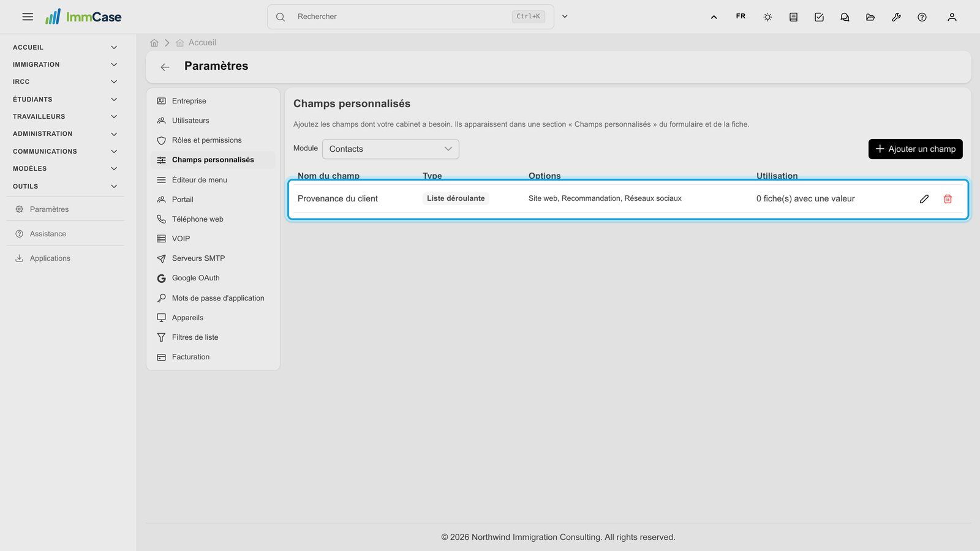Change language with the FR button

pyautogui.click(x=741, y=17)
